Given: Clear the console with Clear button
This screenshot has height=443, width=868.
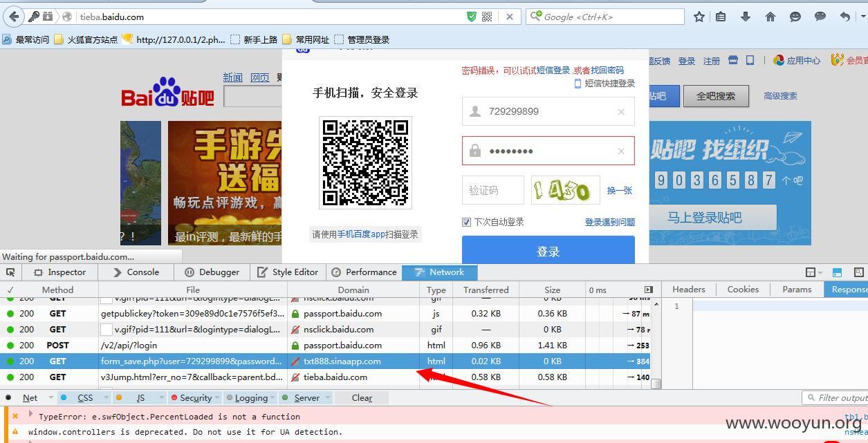Looking at the screenshot, I should click(362, 398).
